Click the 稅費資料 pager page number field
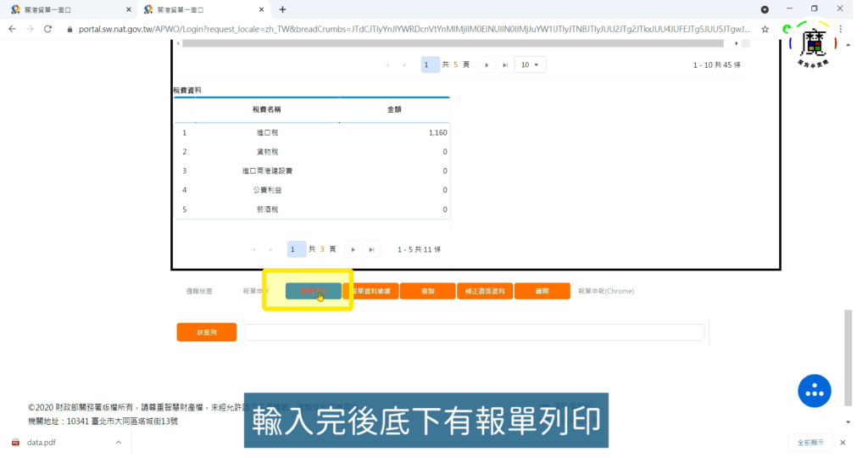Image resolution: width=868 pixels, height=458 pixels. (x=296, y=249)
